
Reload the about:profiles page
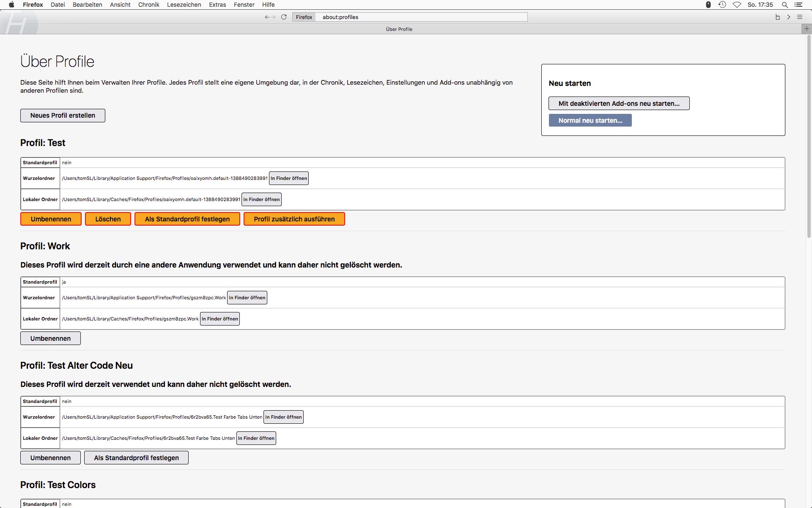click(284, 17)
